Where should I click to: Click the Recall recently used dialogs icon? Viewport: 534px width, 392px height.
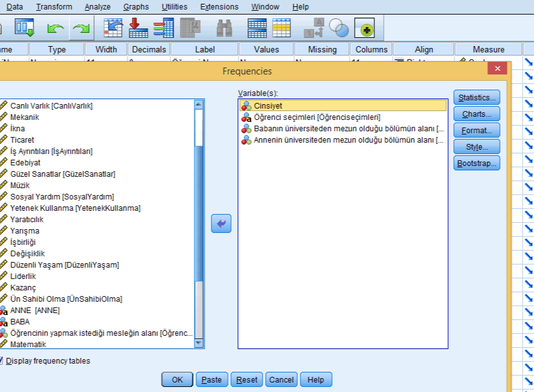[24, 28]
